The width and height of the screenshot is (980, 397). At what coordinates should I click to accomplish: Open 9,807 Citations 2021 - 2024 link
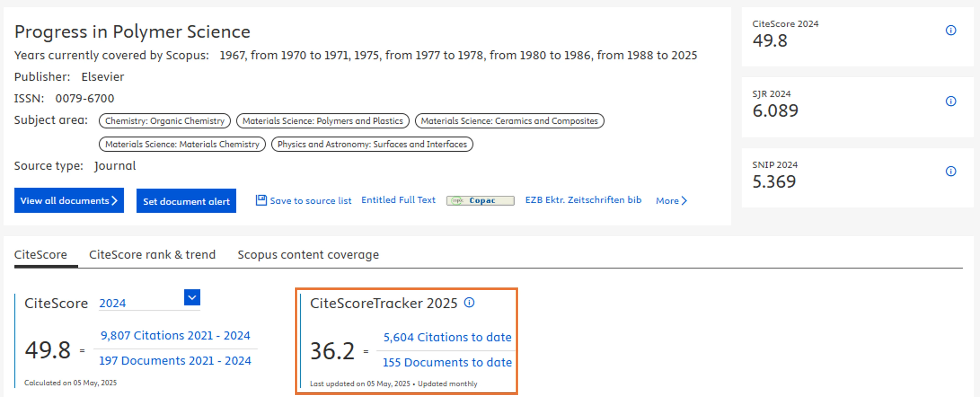(x=175, y=336)
